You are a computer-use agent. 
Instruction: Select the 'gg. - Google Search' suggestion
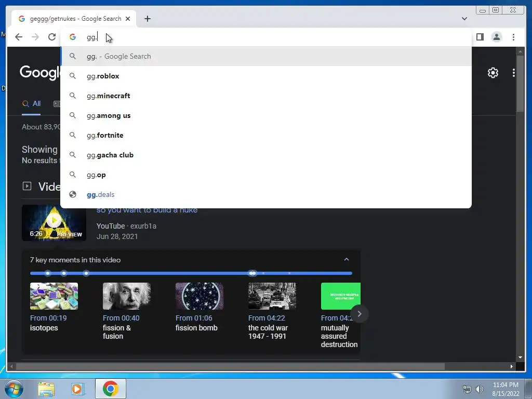pos(265,56)
